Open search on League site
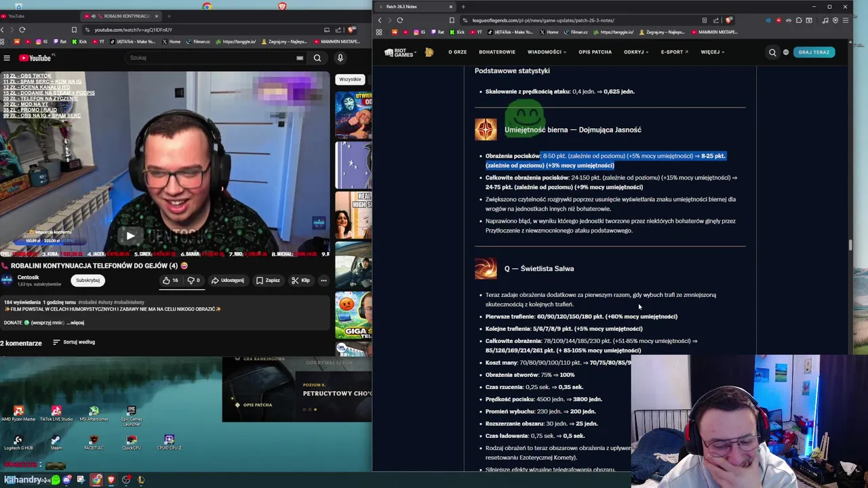 coord(772,52)
